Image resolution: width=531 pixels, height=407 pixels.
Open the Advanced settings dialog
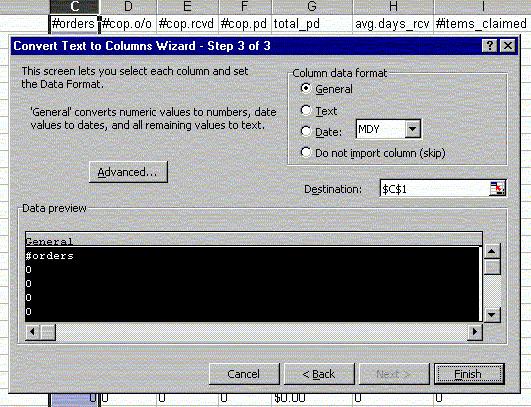point(128,172)
